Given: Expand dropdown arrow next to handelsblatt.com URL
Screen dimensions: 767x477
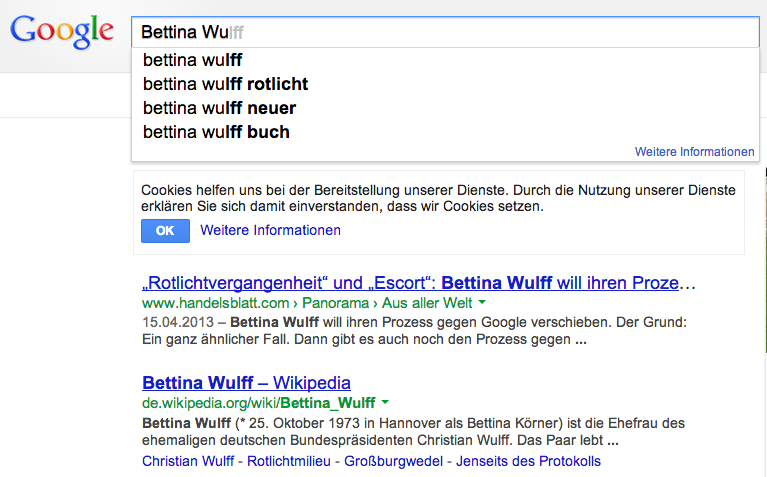Looking at the screenshot, I should click(482, 302).
